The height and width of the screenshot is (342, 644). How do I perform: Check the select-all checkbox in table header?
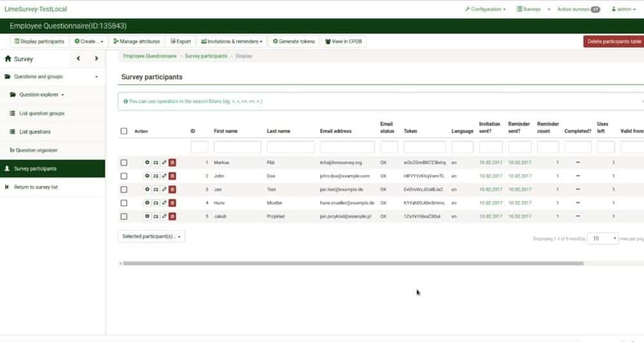124,131
